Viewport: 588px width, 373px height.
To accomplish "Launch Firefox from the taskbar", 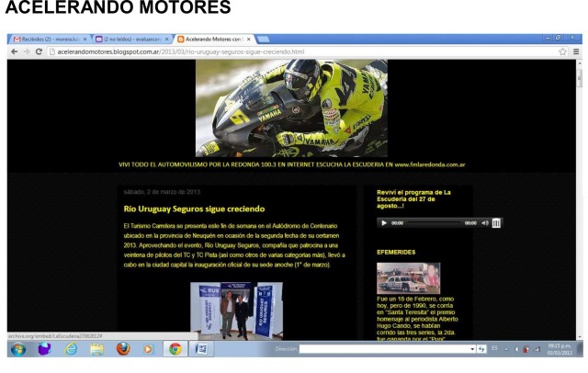I will pos(122,349).
